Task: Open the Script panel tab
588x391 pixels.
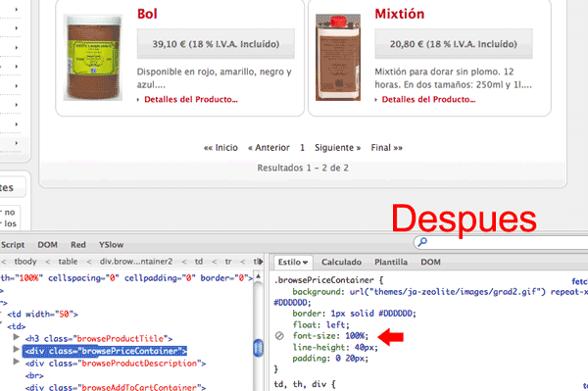Action: [13, 245]
